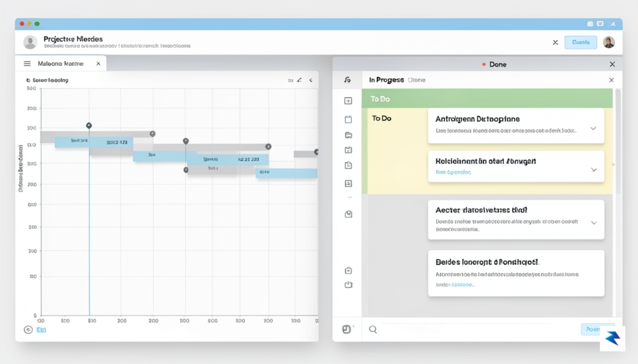Select the blue bar at the chart's right edge
Screen dimensions: 638x364
(287, 173)
